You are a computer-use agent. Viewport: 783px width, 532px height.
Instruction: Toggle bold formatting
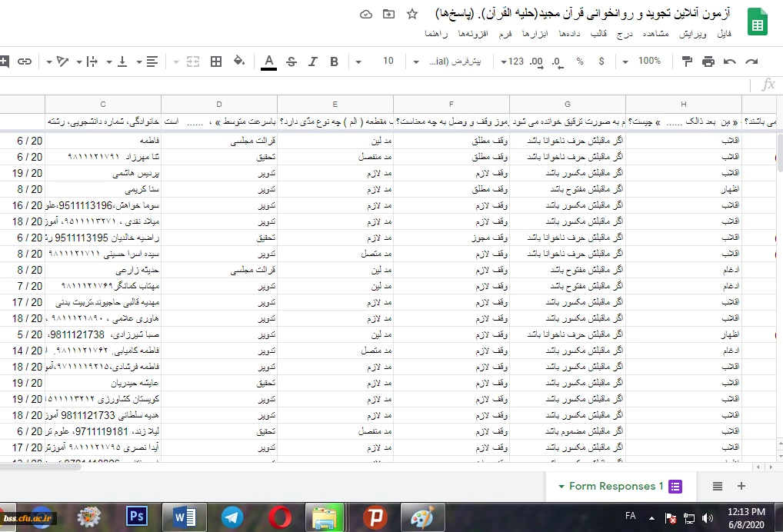(x=334, y=62)
